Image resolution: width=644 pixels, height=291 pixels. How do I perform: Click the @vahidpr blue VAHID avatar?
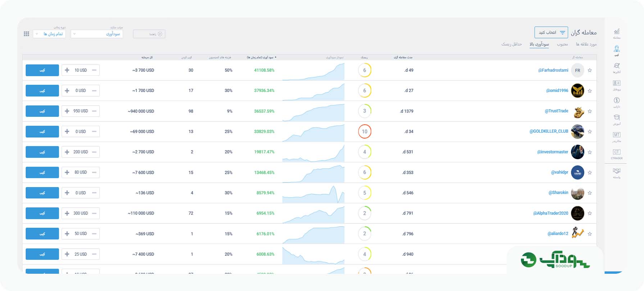(577, 172)
